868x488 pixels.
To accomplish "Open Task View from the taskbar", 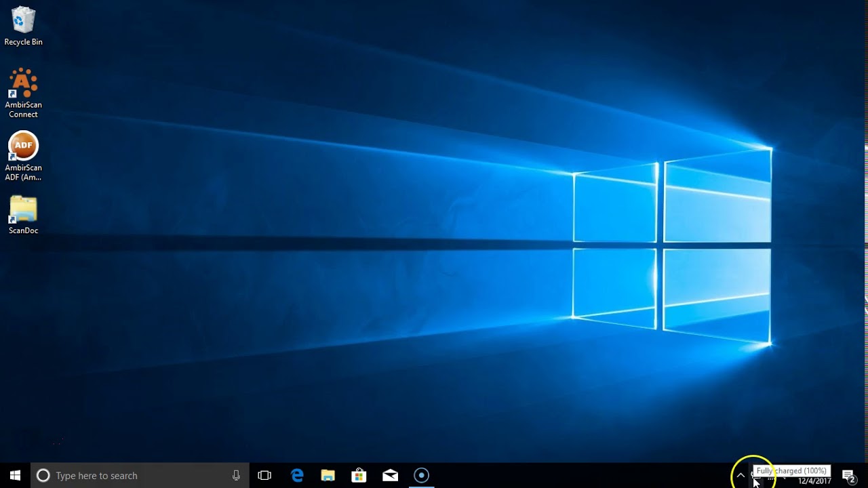I will tap(264, 475).
